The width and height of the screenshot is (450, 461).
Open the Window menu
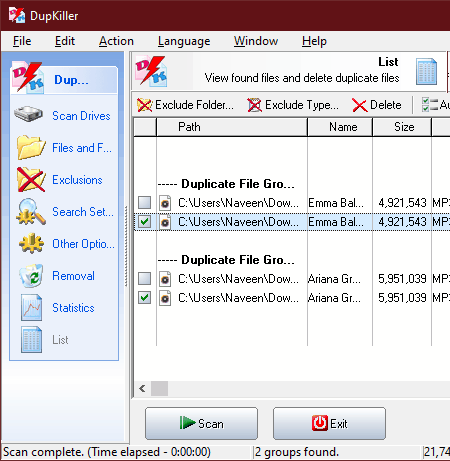(x=256, y=41)
